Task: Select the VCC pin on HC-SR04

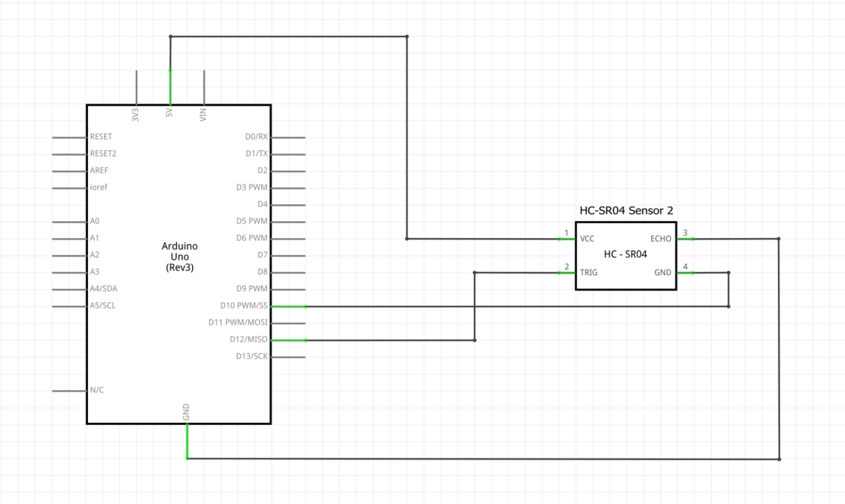Action: [566, 239]
